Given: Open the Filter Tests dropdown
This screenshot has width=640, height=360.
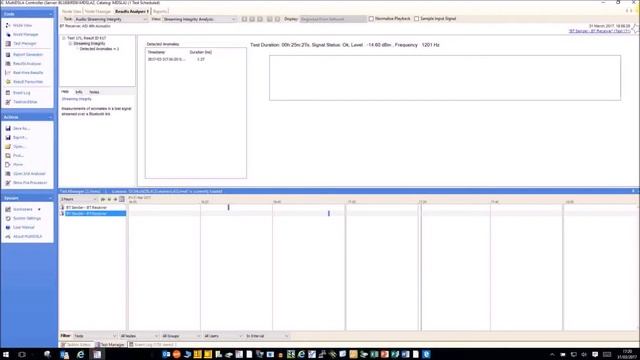Looking at the screenshot, I should (95, 336).
